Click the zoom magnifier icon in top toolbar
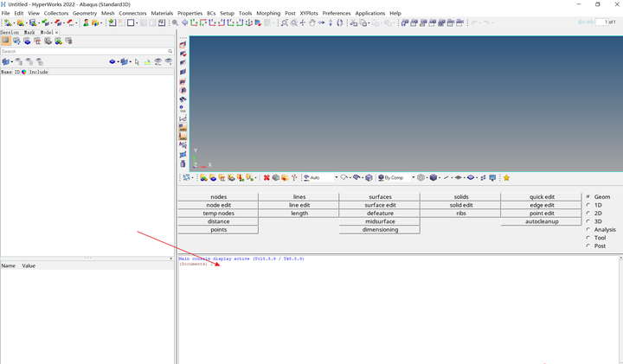The width and height of the screenshot is (623, 364). [175, 23]
